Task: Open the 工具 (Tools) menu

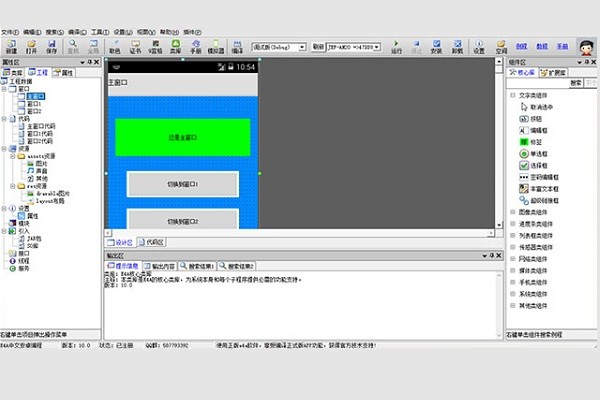Action: click(x=99, y=32)
